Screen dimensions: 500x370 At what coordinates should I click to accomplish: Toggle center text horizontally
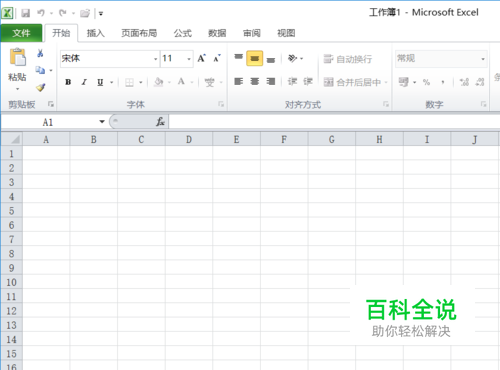click(255, 81)
